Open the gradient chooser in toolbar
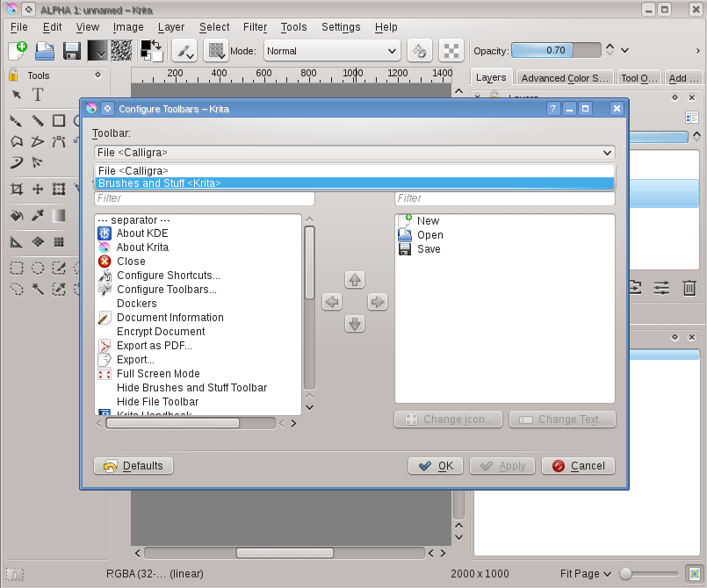This screenshot has height=588, width=707. pyautogui.click(x=97, y=51)
